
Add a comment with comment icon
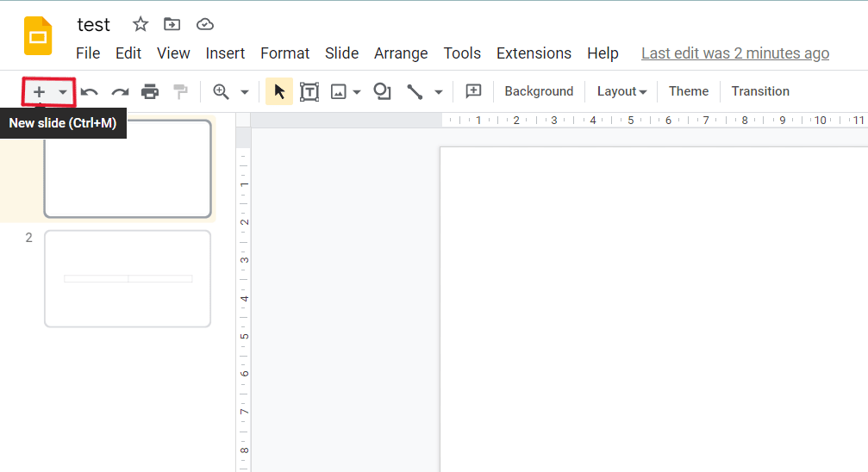tap(473, 91)
